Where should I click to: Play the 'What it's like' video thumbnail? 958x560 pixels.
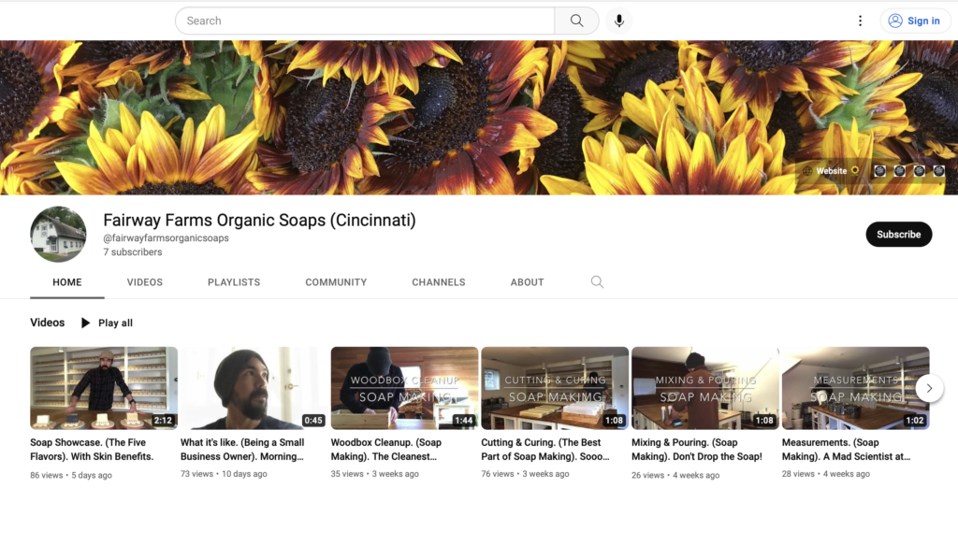tap(254, 388)
